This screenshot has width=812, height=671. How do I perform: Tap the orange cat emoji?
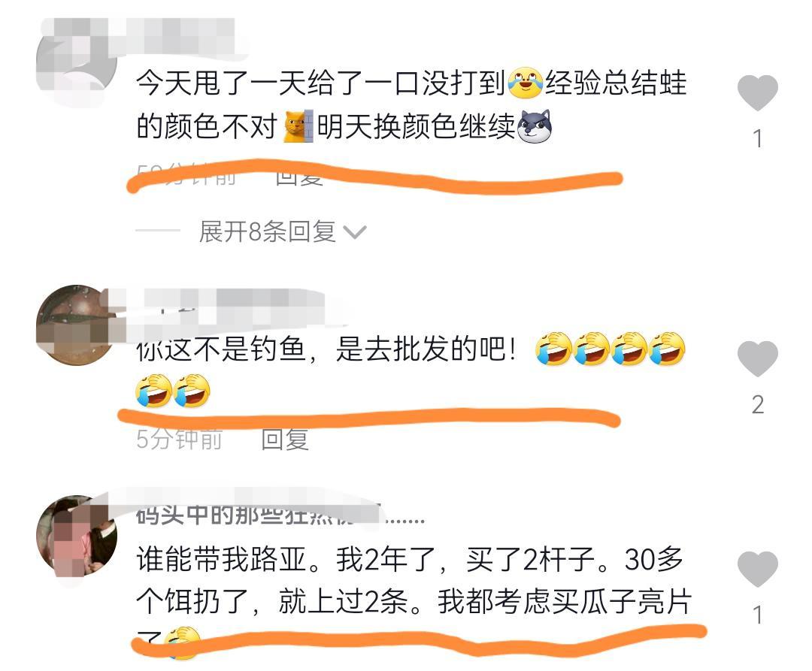coord(298,126)
